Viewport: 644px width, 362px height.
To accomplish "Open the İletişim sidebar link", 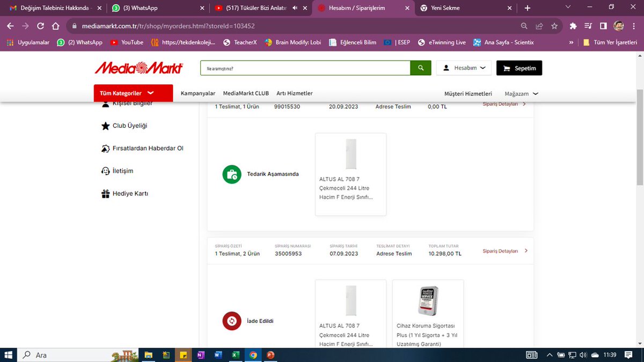I will (122, 171).
